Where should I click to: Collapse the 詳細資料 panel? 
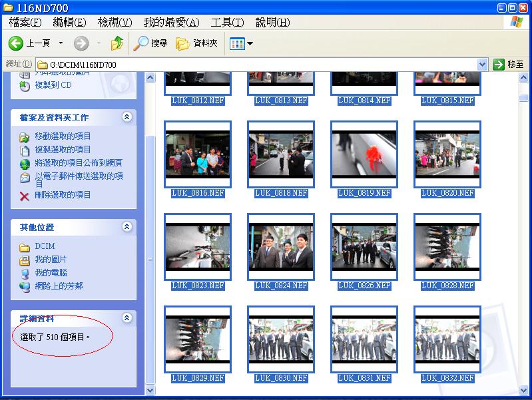pos(127,318)
